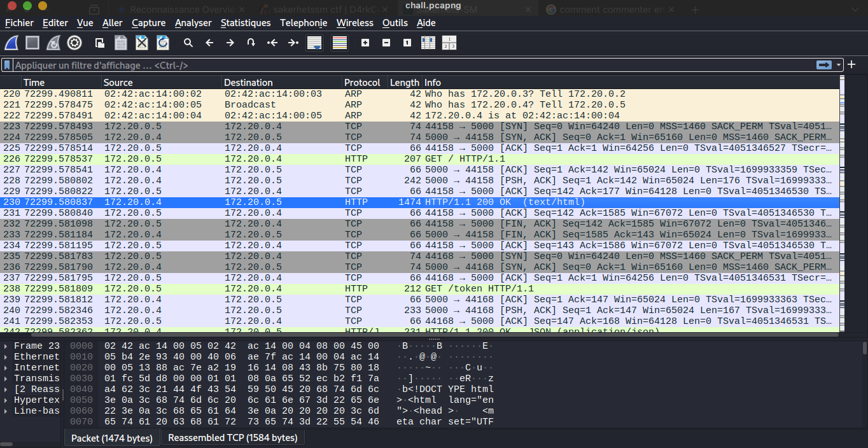Zoom in on packet list text

365,43
